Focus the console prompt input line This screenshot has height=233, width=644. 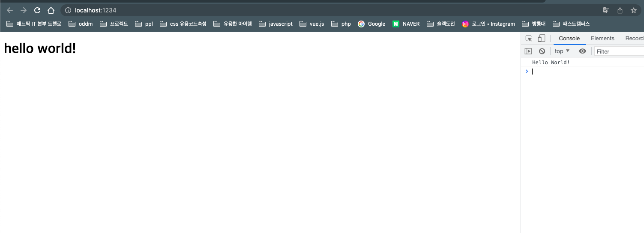pos(587,72)
